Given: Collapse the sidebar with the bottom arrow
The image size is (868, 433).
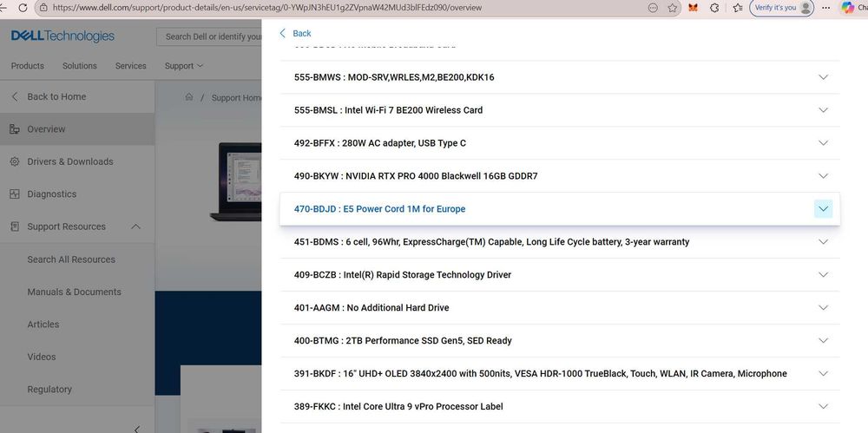Looking at the screenshot, I should coord(137,429).
